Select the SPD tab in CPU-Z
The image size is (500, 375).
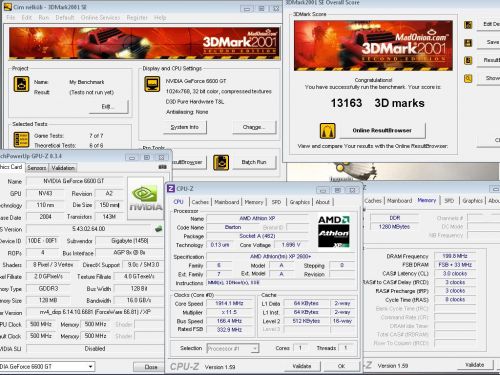point(276,202)
